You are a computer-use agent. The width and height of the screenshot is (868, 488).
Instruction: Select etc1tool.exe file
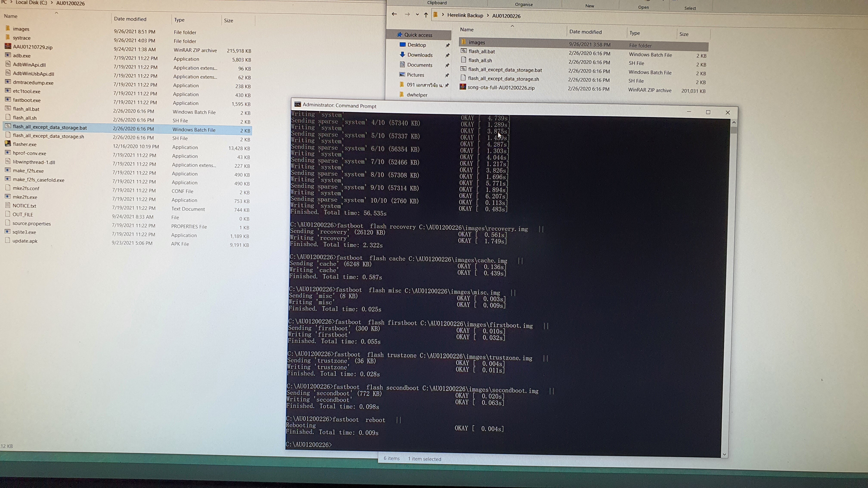click(26, 91)
